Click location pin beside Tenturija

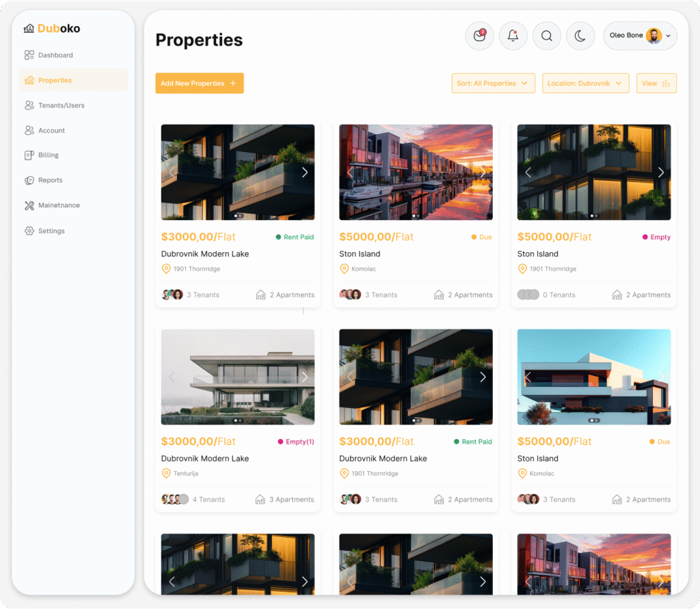pyautogui.click(x=166, y=473)
